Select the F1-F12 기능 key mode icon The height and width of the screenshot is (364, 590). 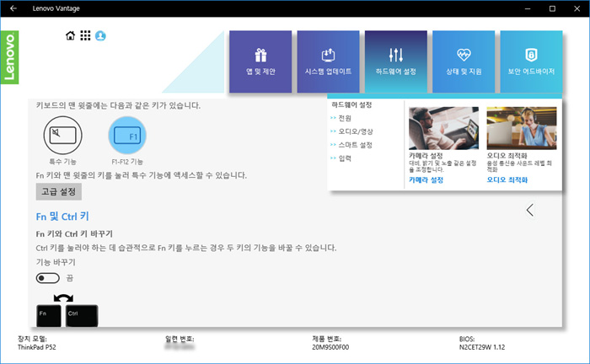click(127, 136)
